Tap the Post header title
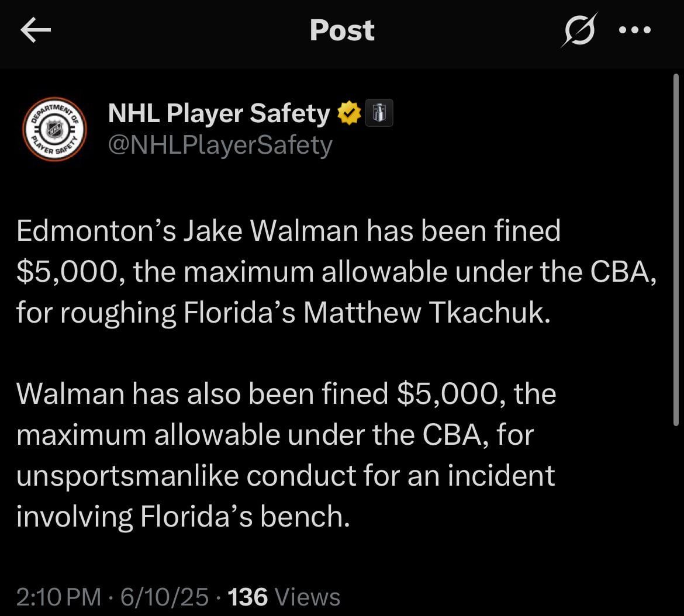Viewport: 684px width, 616px height. click(342, 30)
